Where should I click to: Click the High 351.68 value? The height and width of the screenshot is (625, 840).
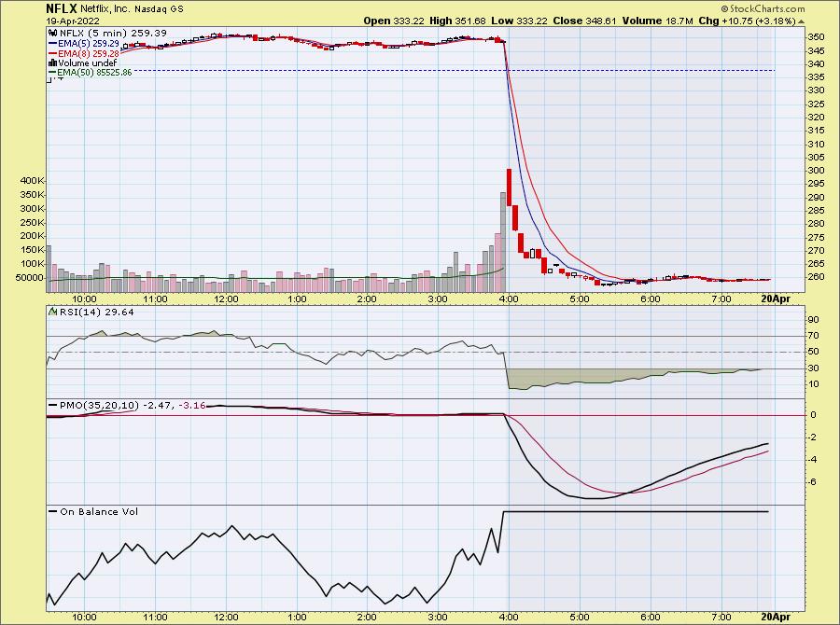pyautogui.click(x=458, y=21)
